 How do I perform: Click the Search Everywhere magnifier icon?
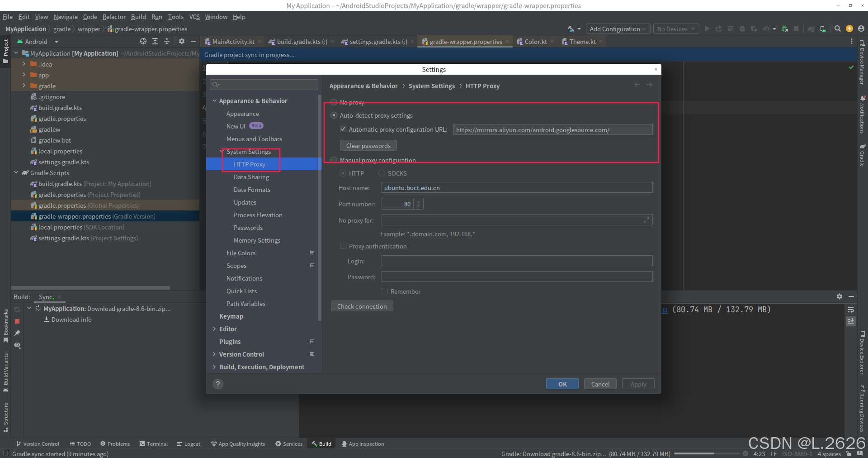tap(837, 29)
